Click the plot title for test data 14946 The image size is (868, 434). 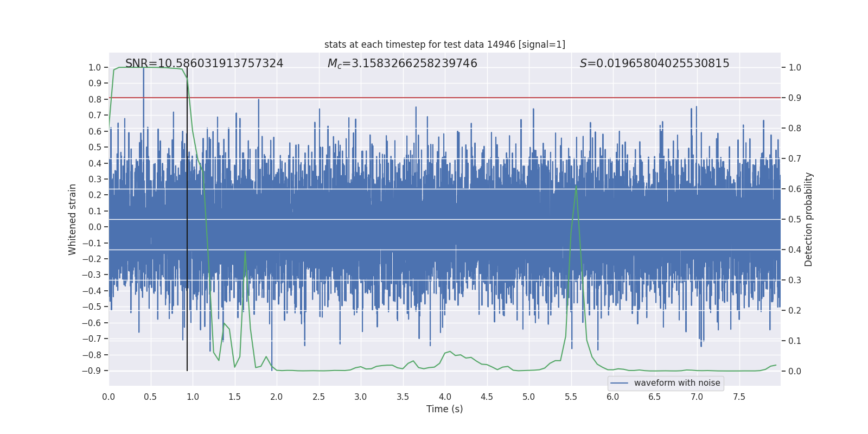[444, 44]
